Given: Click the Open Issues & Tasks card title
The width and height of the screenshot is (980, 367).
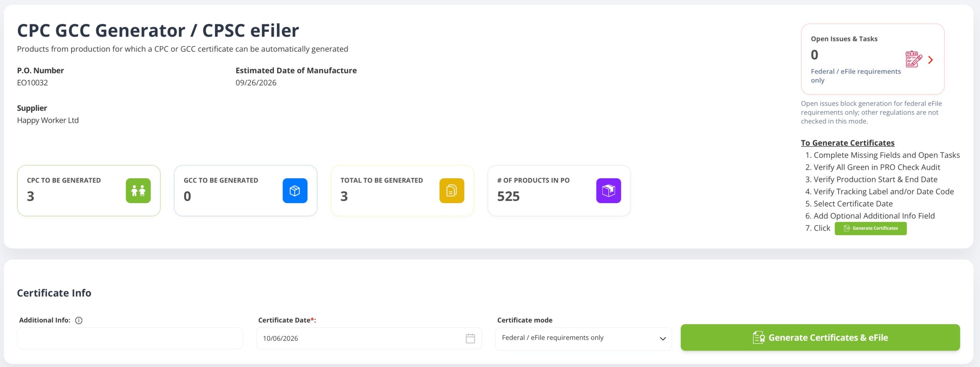Looking at the screenshot, I should click(x=844, y=39).
